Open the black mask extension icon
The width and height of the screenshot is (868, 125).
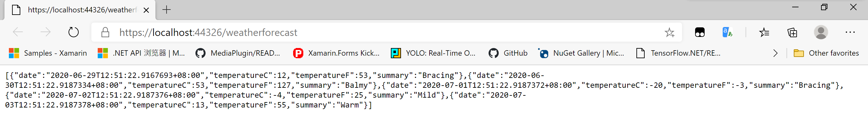coord(700,32)
